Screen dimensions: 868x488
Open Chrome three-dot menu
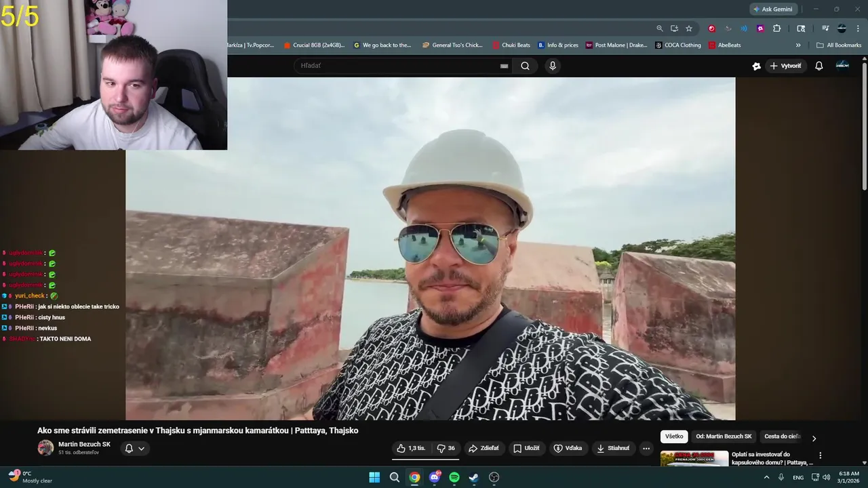857,28
